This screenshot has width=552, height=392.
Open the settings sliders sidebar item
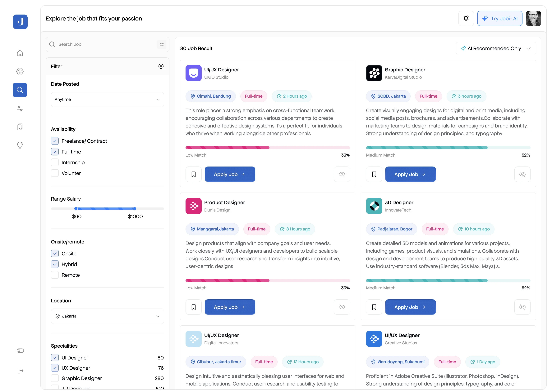20,108
